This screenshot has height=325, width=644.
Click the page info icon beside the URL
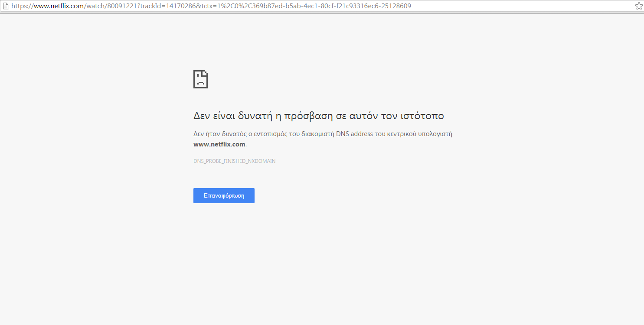click(6, 6)
